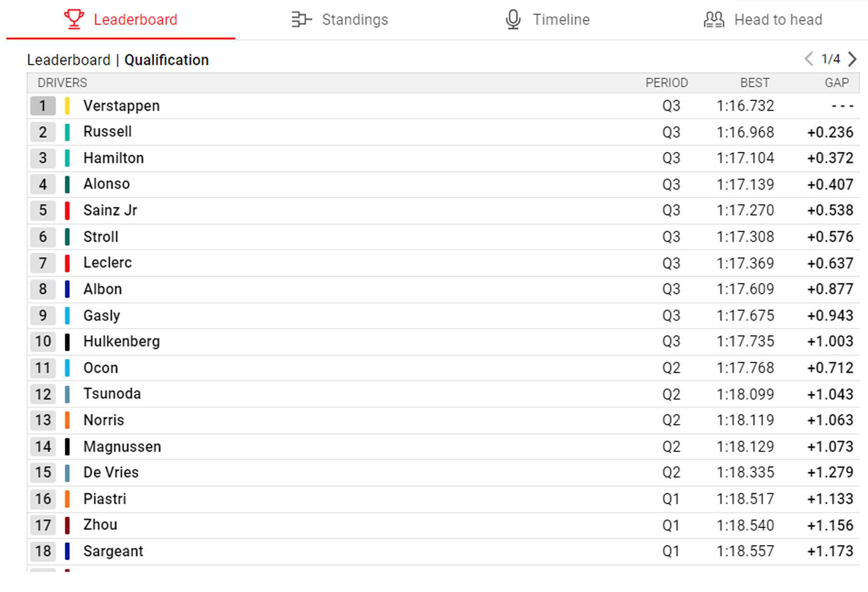
Task: Click the Leaderboard trophy icon
Action: [x=74, y=19]
